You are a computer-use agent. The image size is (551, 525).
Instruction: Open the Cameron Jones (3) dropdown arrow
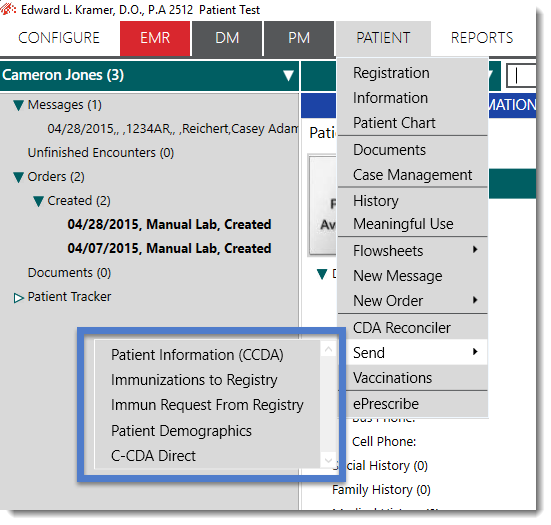(x=288, y=75)
